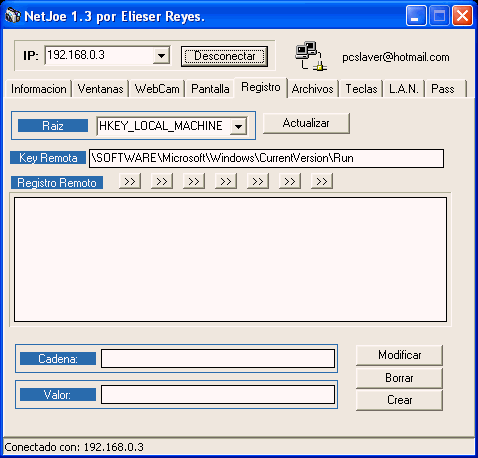Go to the Pass tab
Viewport: 478px width, 458px height.
445,89
